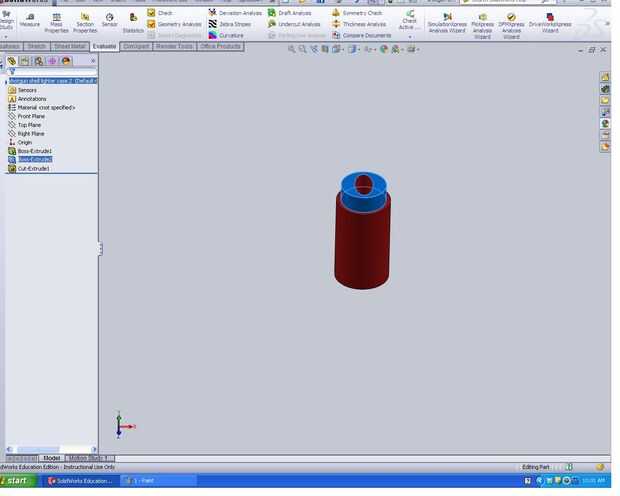Viewport: 620px width, 496px height.
Task: Open Compare Documents
Action: click(361, 35)
